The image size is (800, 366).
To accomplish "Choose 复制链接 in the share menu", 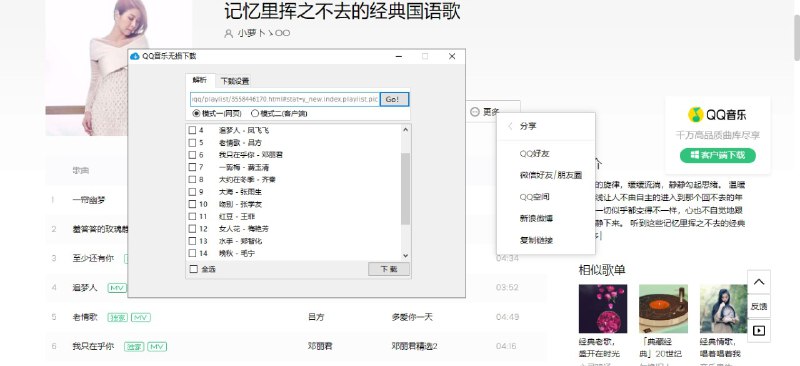I will (536, 240).
